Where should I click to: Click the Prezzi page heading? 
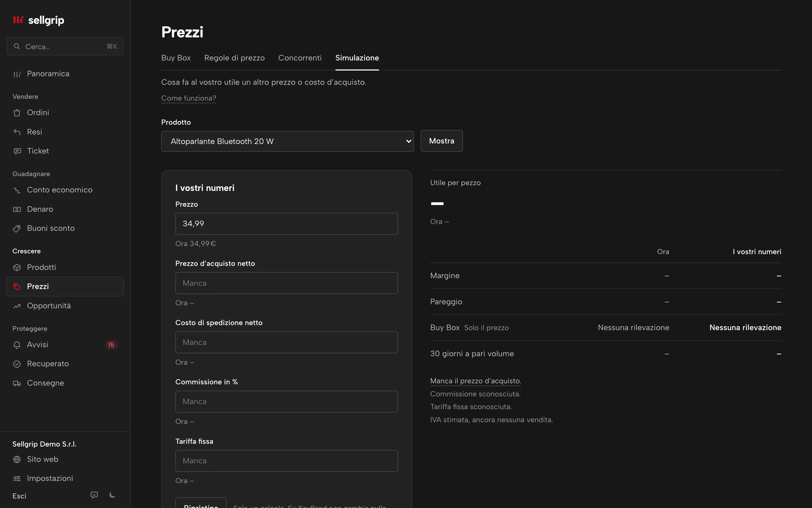click(x=182, y=32)
